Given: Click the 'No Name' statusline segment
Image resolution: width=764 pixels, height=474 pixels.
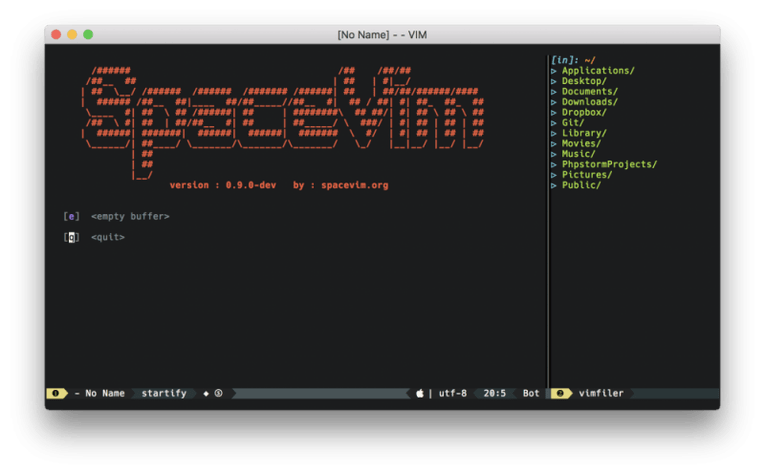Looking at the screenshot, I should (x=105, y=393).
